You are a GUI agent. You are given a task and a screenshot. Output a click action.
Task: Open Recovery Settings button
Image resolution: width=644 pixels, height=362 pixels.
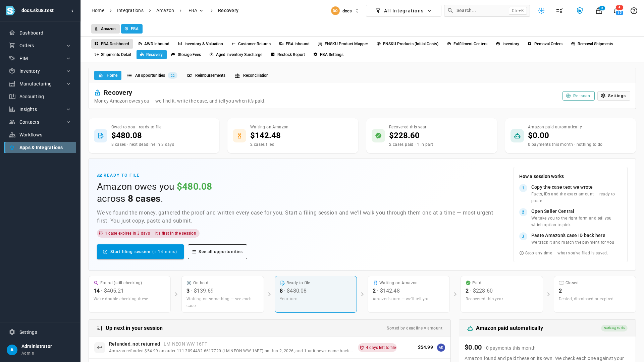point(613,96)
